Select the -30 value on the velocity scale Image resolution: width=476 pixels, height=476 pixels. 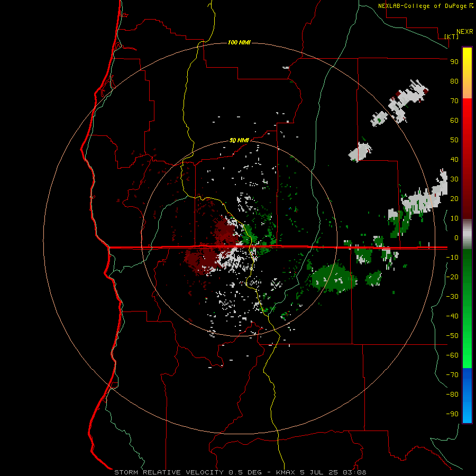pos(452,297)
